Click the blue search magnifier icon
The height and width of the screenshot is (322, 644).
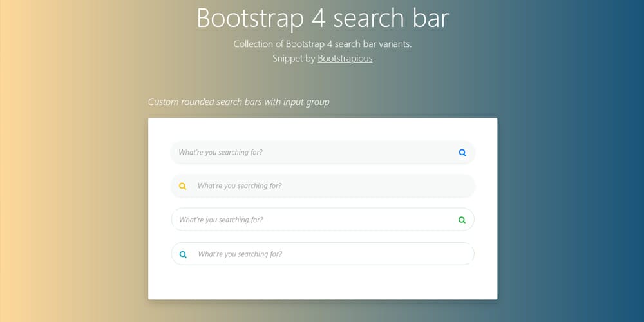pyautogui.click(x=462, y=153)
